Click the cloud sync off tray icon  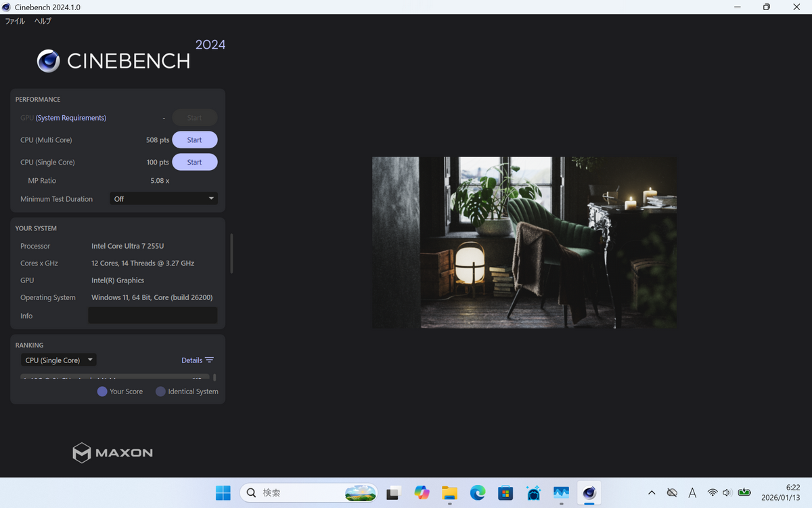coord(672,493)
